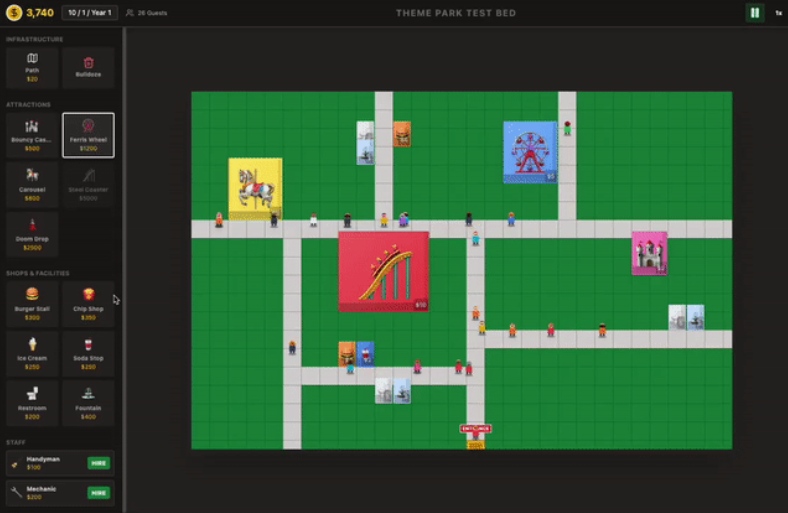The width and height of the screenshot is (788, 513).
Task: Hire a Handyman
Action: tap(98, 463)
